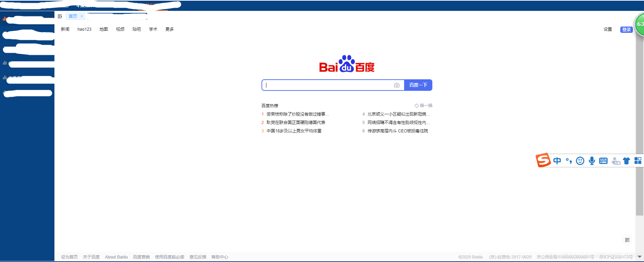Screen dimensions: 644x262
Task: Click footer link 意见反馈
Action: click(x=198, y=257)
